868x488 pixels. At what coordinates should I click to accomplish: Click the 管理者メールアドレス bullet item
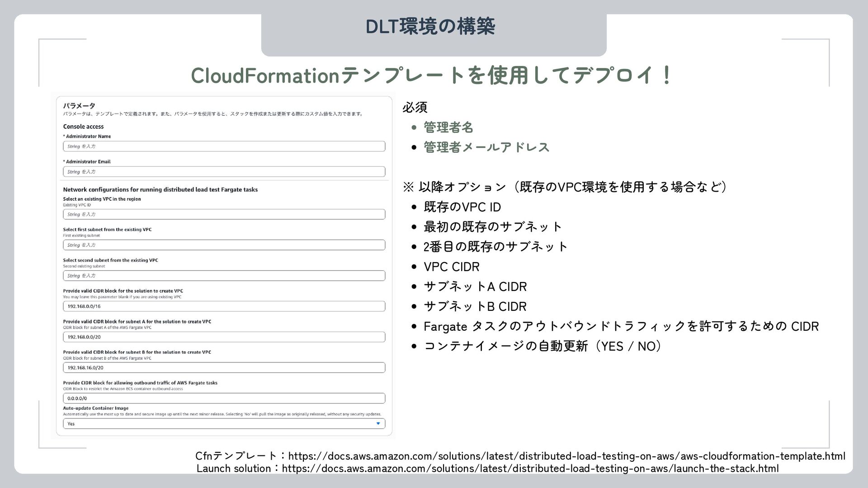tap(486, 147)
